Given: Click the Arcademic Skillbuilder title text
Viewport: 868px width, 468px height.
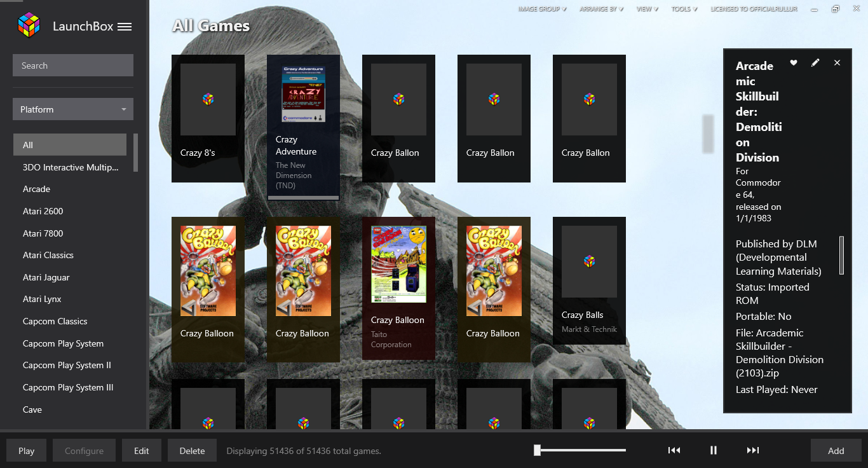Looking at the screenshot, I should 759,111.
